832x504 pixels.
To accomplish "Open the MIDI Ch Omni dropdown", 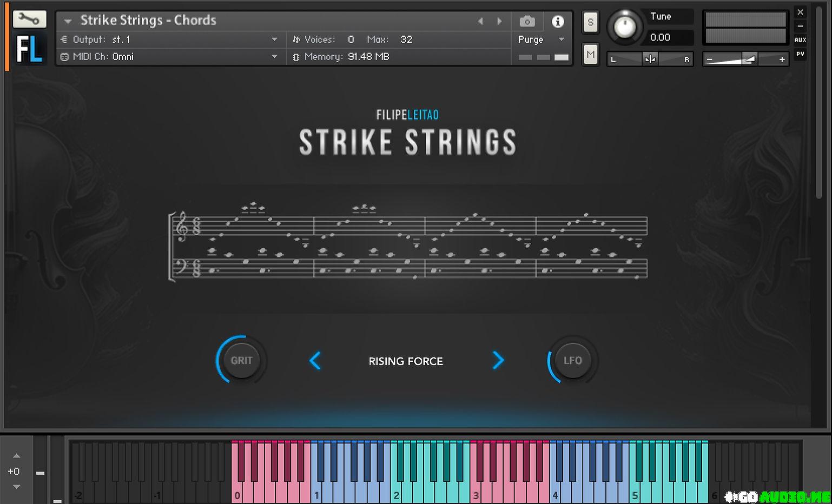I will click(275, 56).
